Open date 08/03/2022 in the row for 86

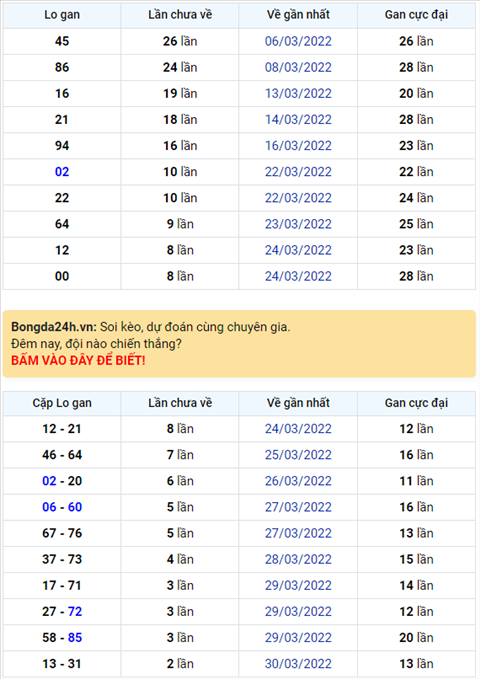point(298,67)
